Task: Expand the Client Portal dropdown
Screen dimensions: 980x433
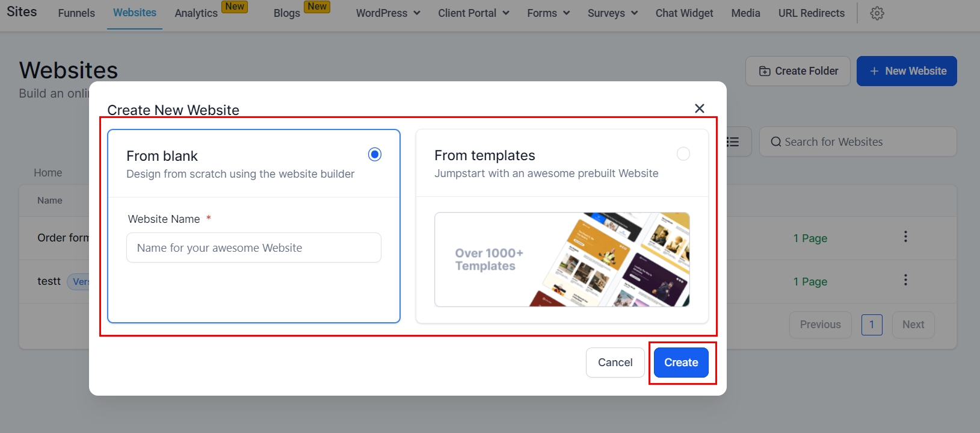Action: (473, 13)
